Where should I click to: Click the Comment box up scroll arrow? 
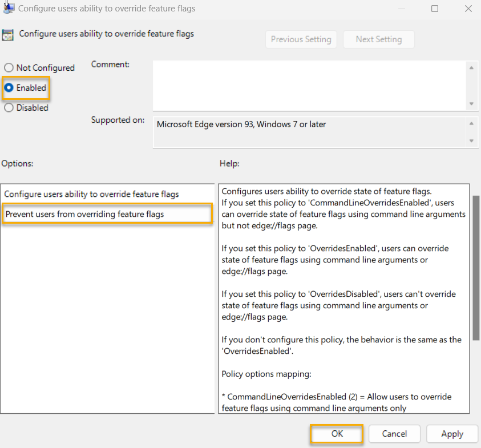pos(472,67)
